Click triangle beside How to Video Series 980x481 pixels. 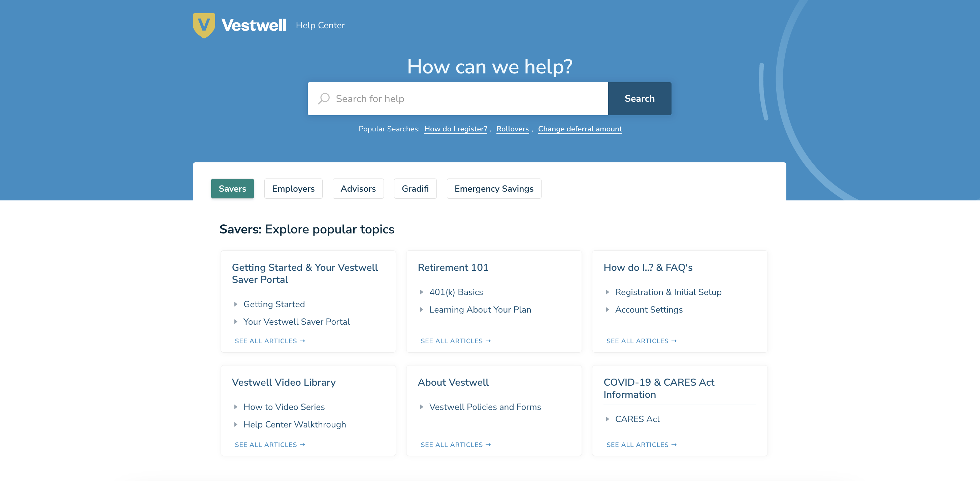point(235,407)
